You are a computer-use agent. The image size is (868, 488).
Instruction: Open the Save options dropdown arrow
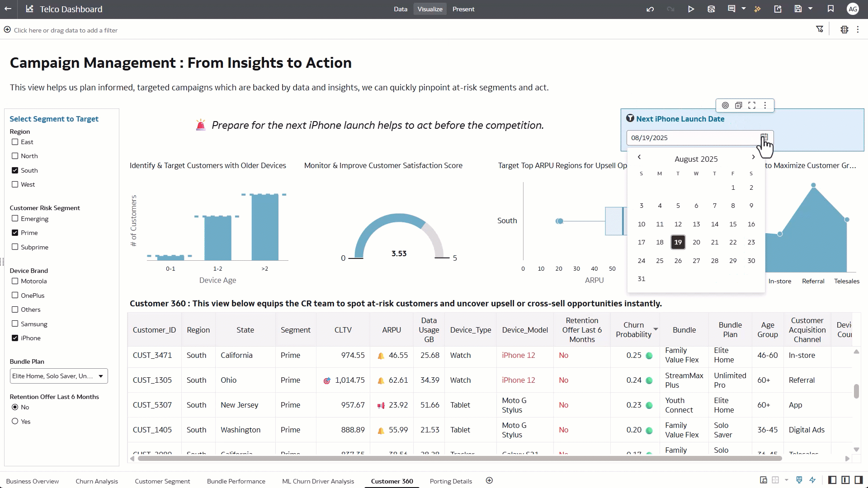tap(810, 9)
